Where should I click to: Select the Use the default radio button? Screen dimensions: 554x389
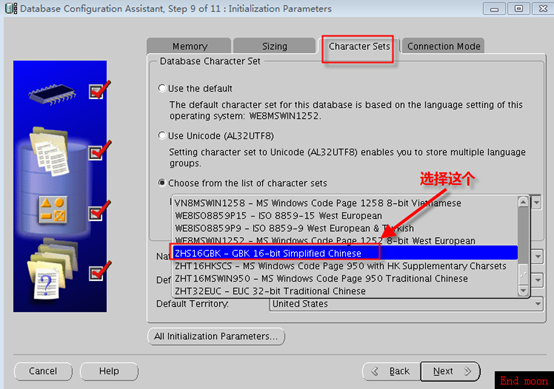(162, 88)
